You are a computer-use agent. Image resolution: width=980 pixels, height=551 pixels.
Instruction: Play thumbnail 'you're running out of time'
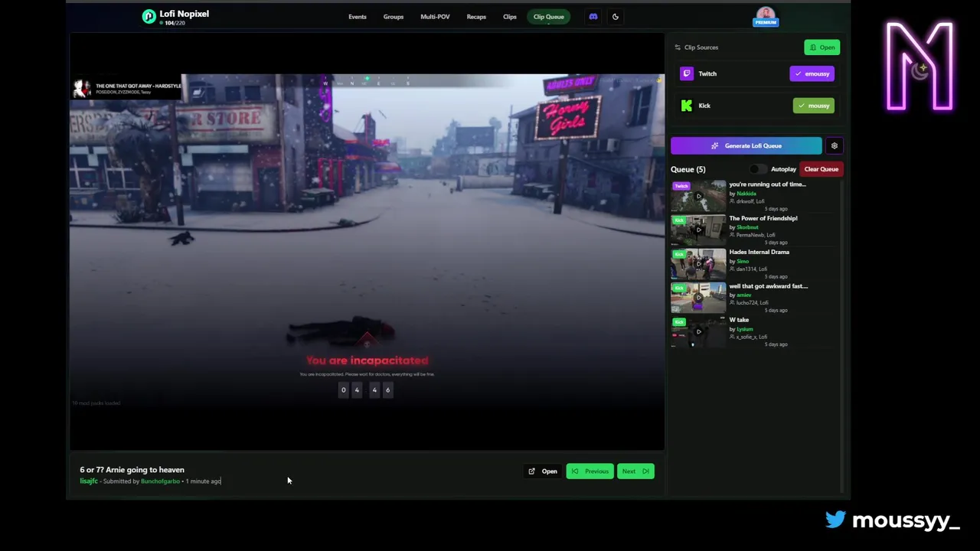(x=698, y=196)
